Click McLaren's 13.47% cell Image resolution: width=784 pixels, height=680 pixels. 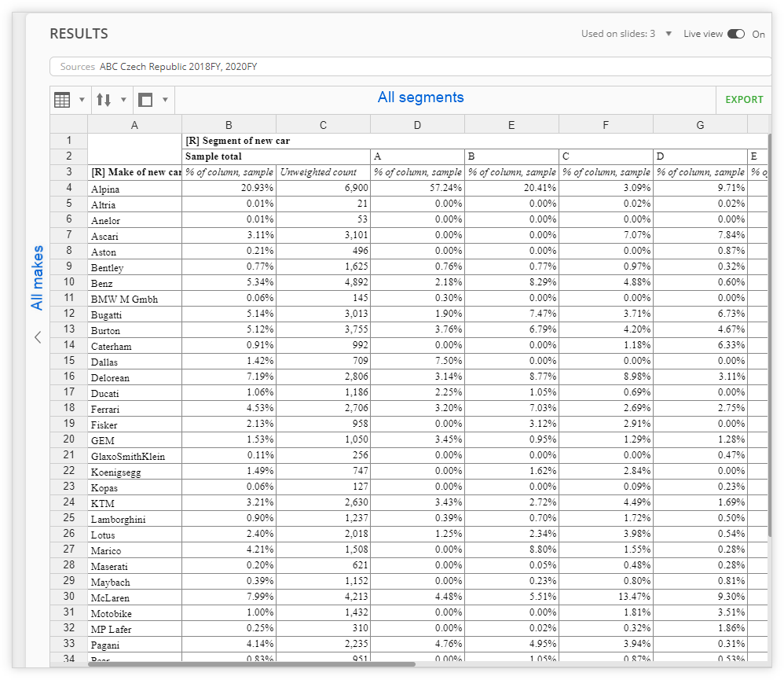[x=606, y=597]
